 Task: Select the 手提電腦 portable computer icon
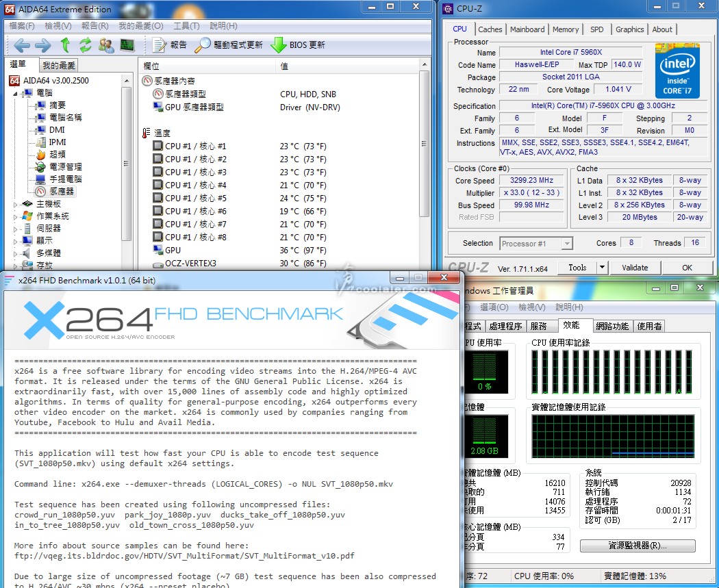(40, 179)
